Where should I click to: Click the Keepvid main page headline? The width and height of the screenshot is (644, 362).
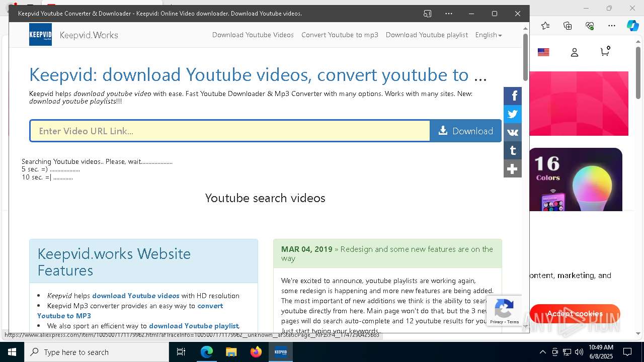click(x=258, y=74)
